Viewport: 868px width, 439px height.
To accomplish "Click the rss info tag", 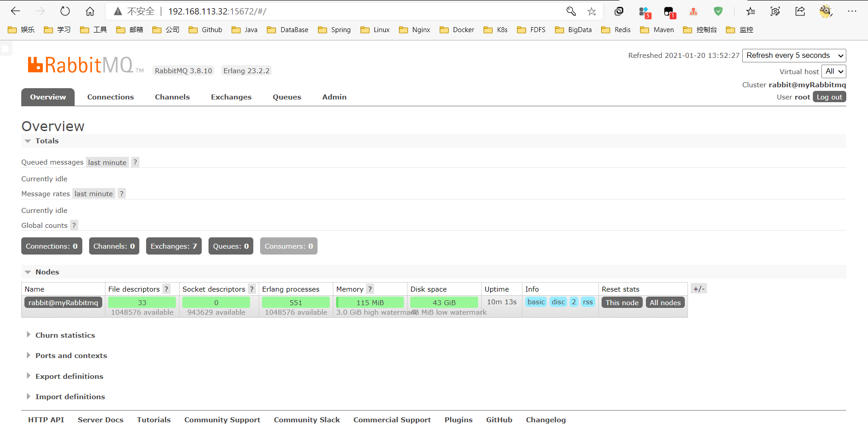I will coord(588,302).
